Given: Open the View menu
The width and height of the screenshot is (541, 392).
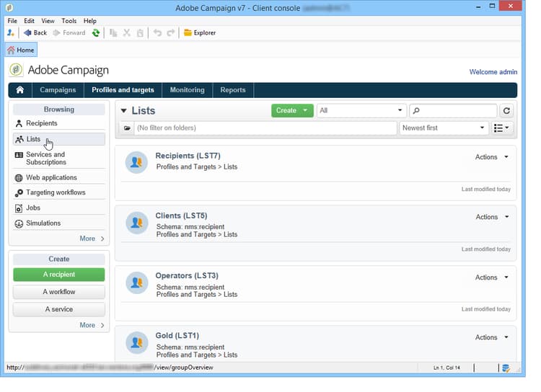Looking at the screenshot, I should [48, 21].
